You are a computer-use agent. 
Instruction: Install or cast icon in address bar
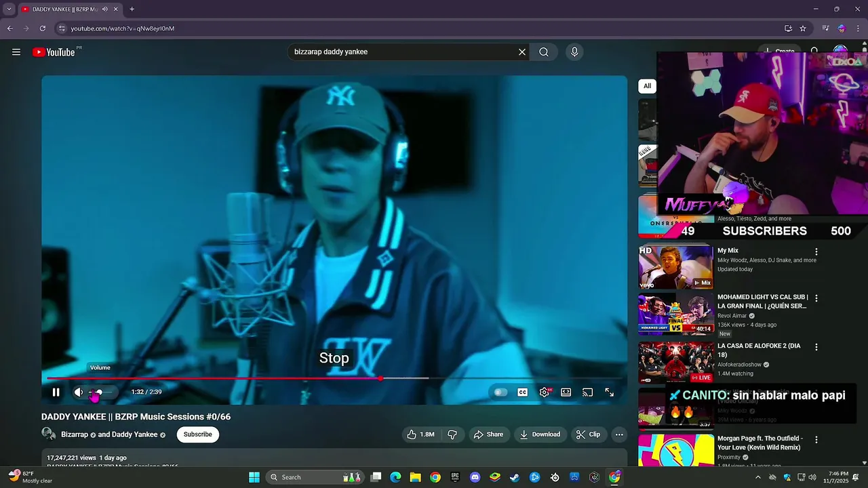(x=788, y=28)
